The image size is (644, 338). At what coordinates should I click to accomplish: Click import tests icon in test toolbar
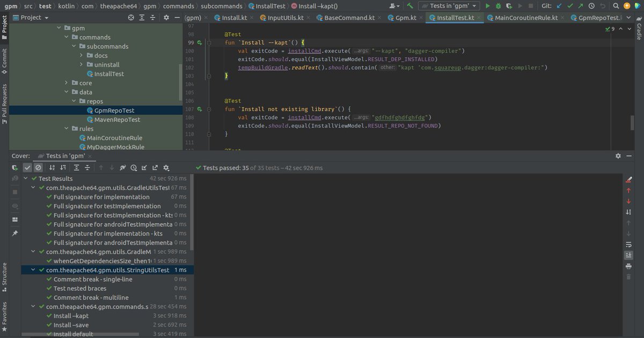[144, 168]
